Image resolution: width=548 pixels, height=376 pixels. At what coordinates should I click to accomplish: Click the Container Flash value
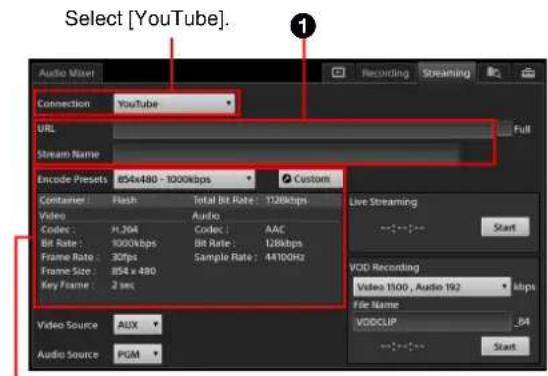[124, 200]
